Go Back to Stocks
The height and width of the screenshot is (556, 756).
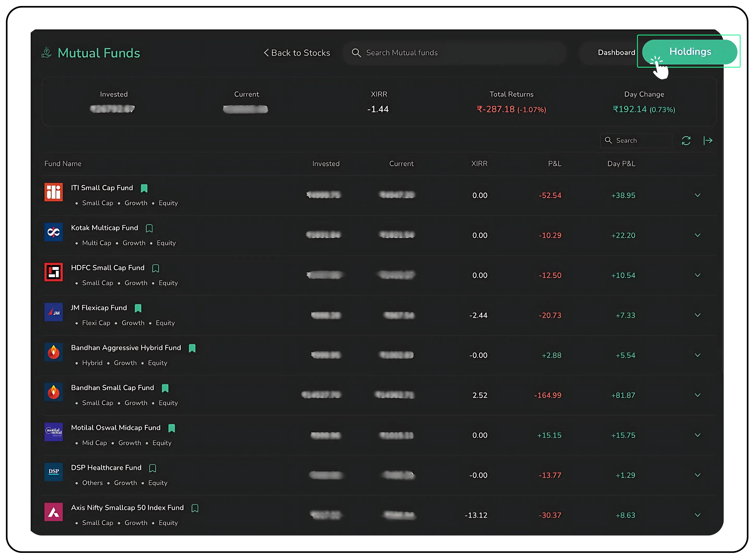coord(297,52)
